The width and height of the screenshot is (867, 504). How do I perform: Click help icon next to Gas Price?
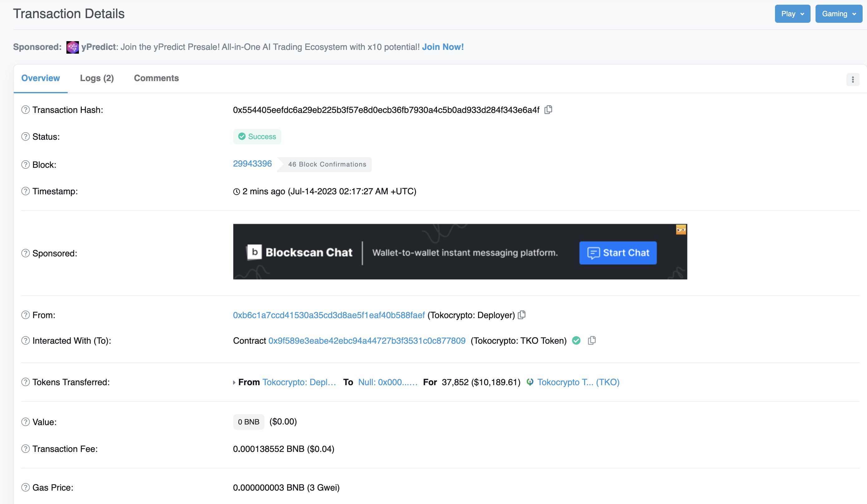pos(26,487)
